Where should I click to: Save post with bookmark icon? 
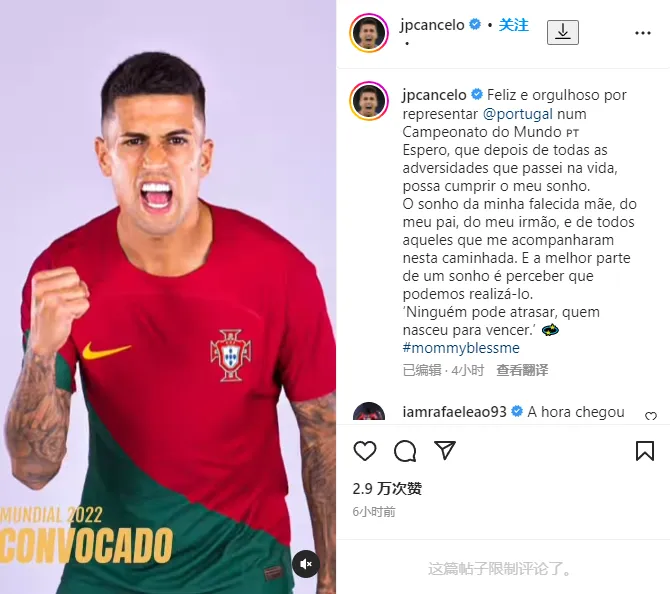pos(645,451)
